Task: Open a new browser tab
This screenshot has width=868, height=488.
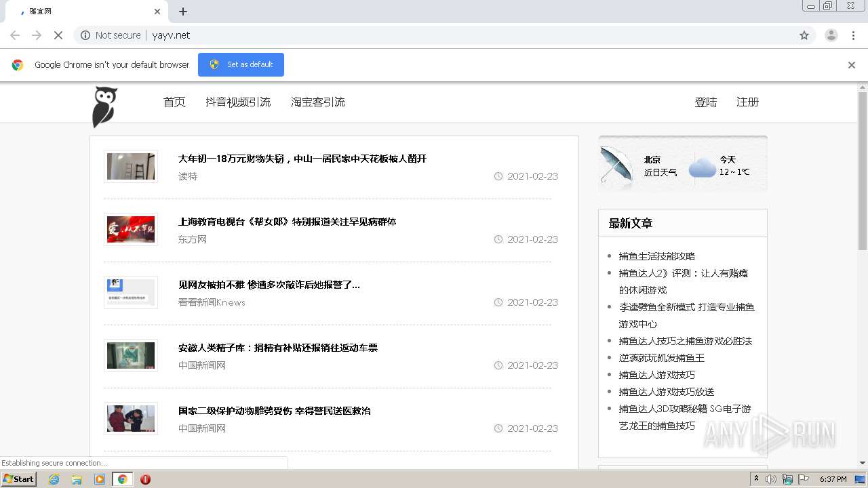Action: click(183, 12)
